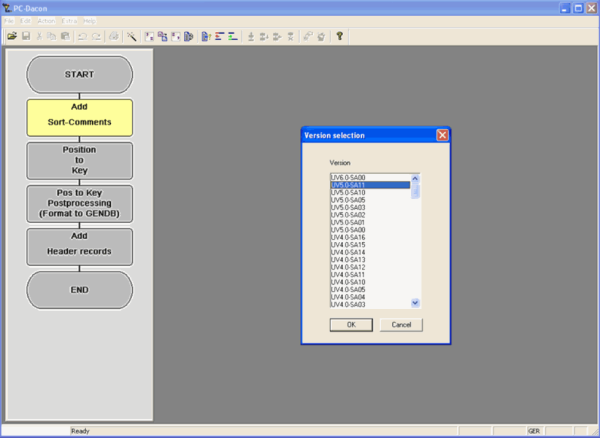Select version UV5.0-SA10

(x=370, y=192)
